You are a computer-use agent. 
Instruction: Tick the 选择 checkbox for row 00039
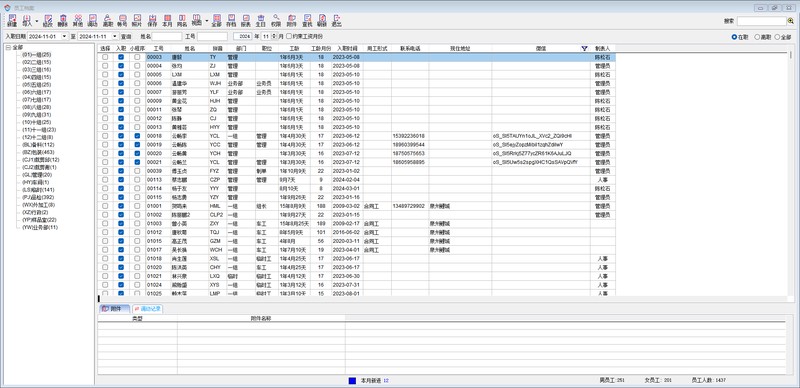coord(105,171)
